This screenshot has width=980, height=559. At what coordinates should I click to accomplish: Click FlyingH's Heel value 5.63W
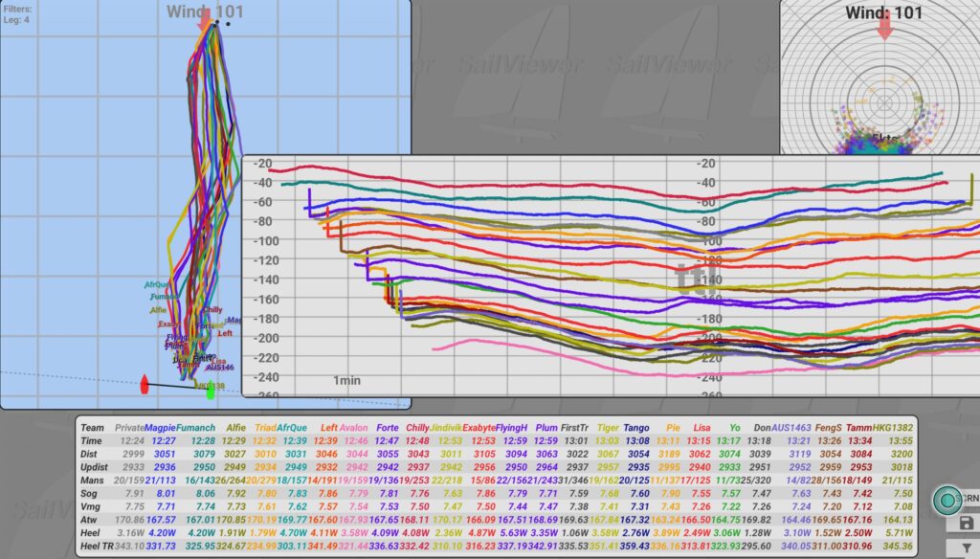coord(513,533)
